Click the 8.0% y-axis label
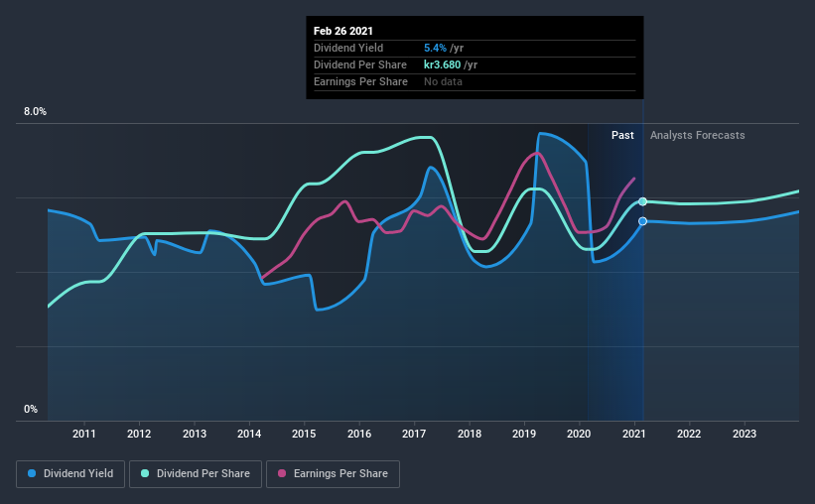The height and width of the screenshot is (504, 815). (x=35, y=112)
